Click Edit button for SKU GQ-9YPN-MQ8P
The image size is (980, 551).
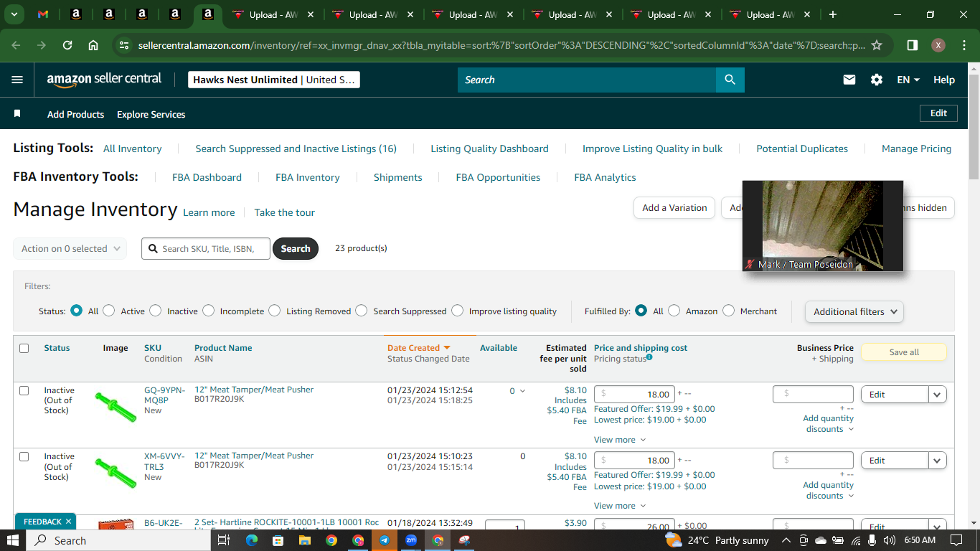[x=895, y=395]
